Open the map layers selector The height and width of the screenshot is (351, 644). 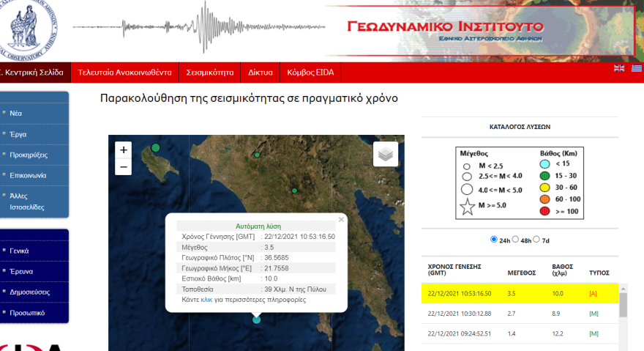(x=385, y=155)
